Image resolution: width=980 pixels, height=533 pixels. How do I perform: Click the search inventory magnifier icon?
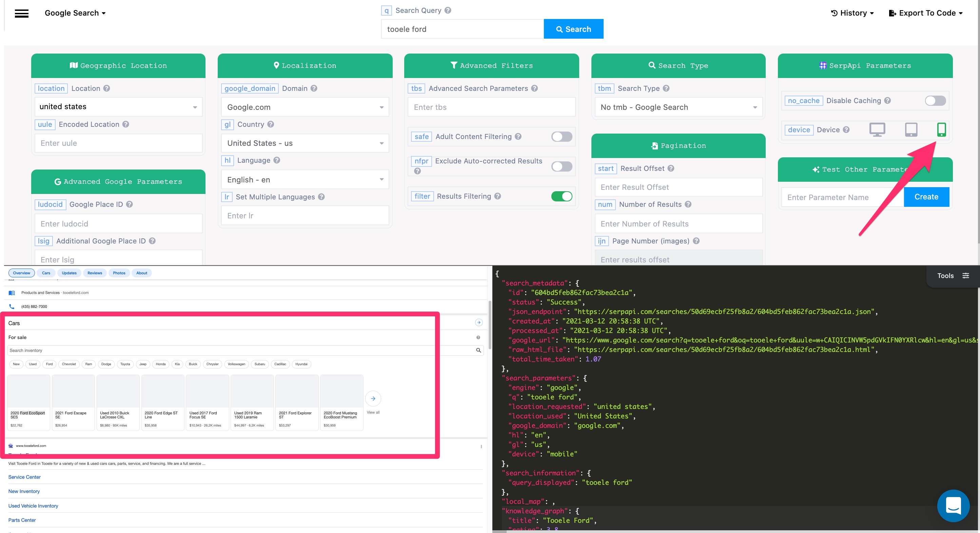pyautogui.click(x=478, y=350)
